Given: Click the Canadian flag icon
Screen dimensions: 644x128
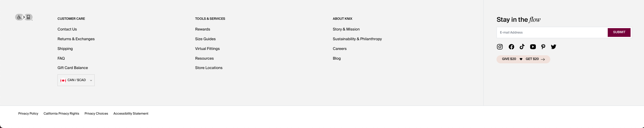Looking at the screenshot, I should [x=63, y=80].
